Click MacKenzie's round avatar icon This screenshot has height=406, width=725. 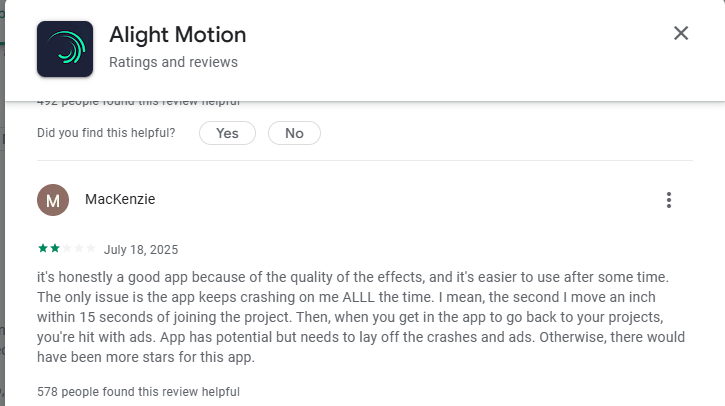click(x=53, y=200)
